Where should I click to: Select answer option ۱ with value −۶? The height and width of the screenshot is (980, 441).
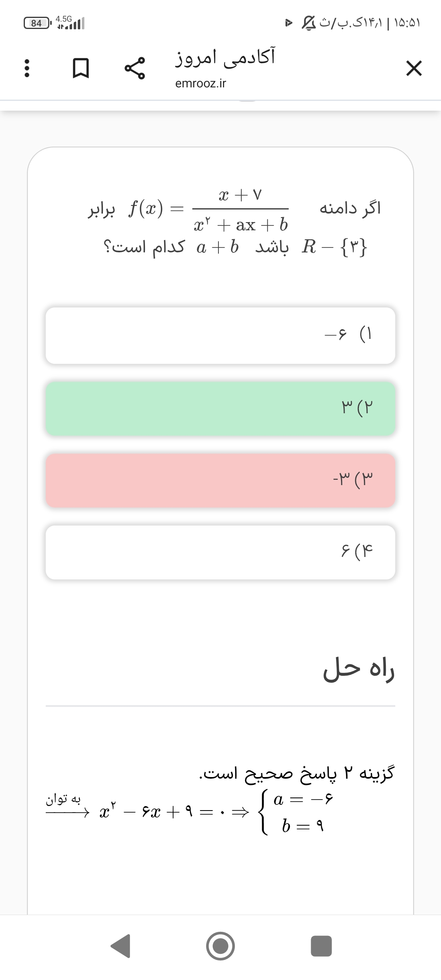pyautogui.click(x=220, y=336)
